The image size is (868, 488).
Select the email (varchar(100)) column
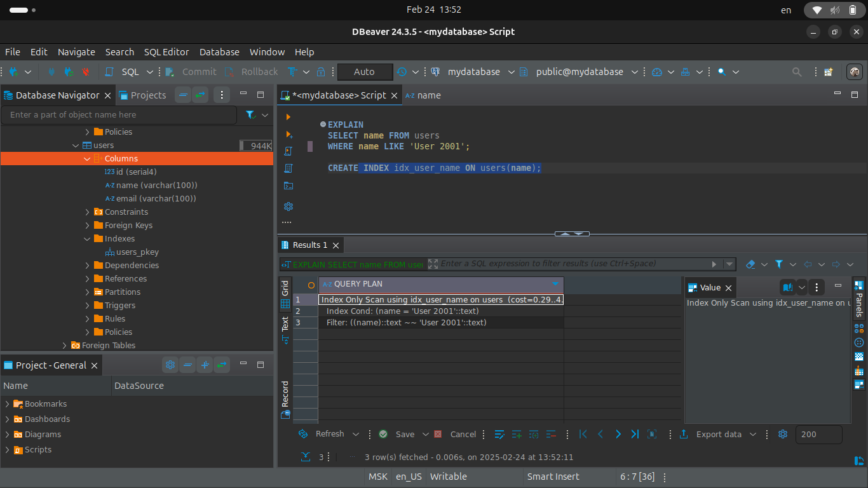tap(151, 199)
